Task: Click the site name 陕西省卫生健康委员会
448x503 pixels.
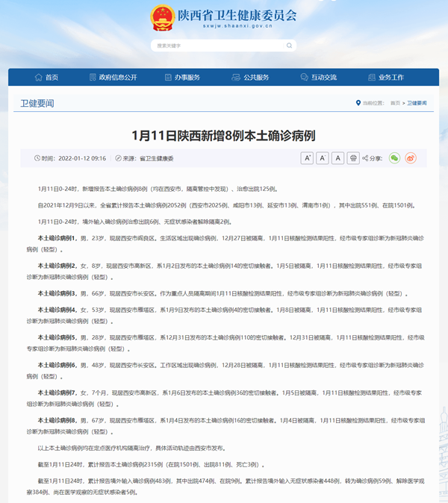Action: pyautogui.click(x=237, y=15)
